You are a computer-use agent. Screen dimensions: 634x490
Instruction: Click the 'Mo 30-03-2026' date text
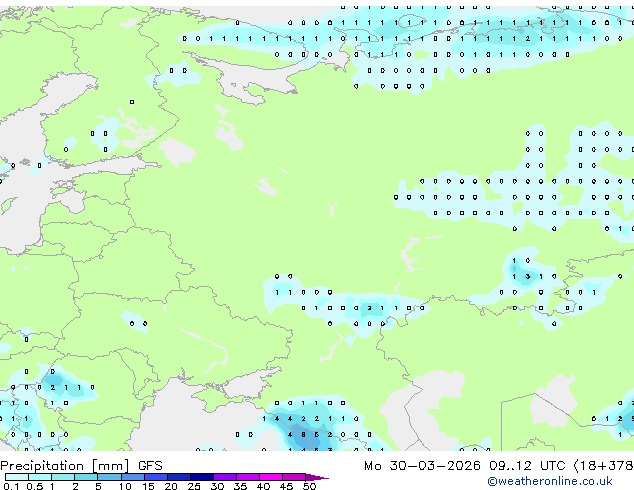(422, 466)
